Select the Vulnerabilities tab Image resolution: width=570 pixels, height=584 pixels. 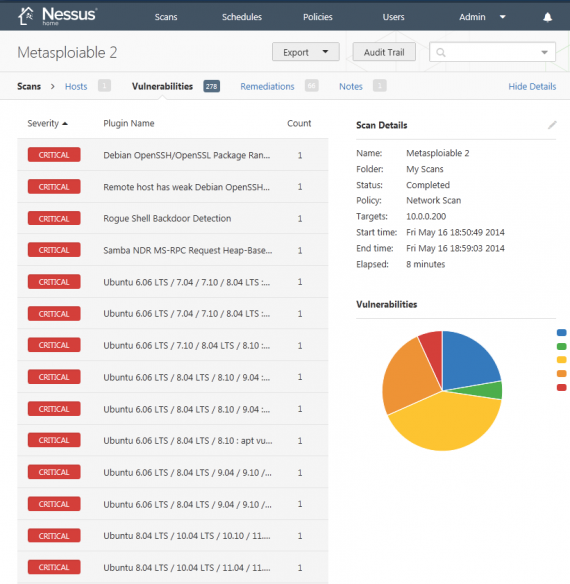pos(162,86)
